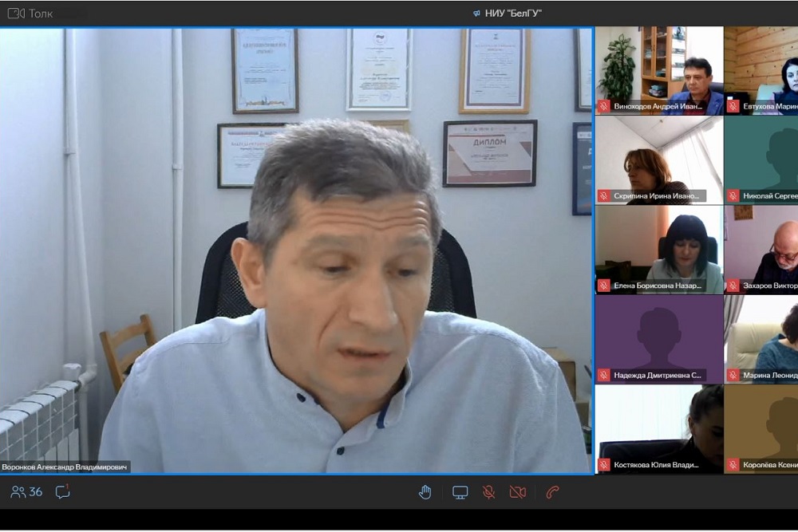The image size is (798, 532).
Task: Click Воронков Александр Владимирович name label
Action: click(x=65, y=467)
